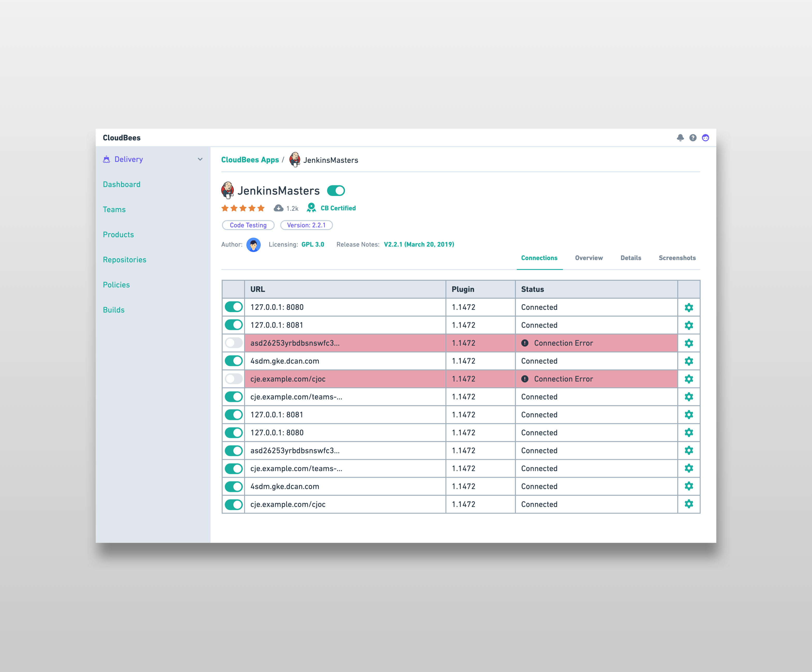Viewport: 812px width, 672px height.
Task: Click the Status column header
Action: [532, 289]
